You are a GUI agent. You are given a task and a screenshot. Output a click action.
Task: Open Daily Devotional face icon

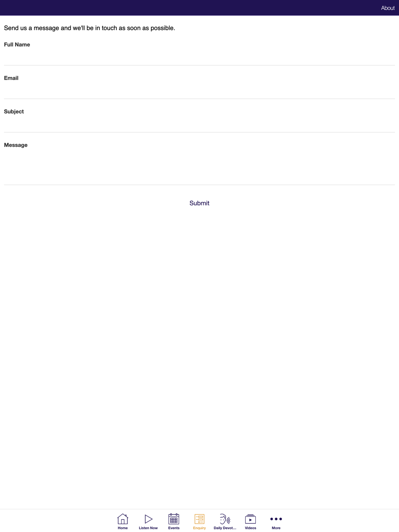pyautogui.click(x=225, y=519)
